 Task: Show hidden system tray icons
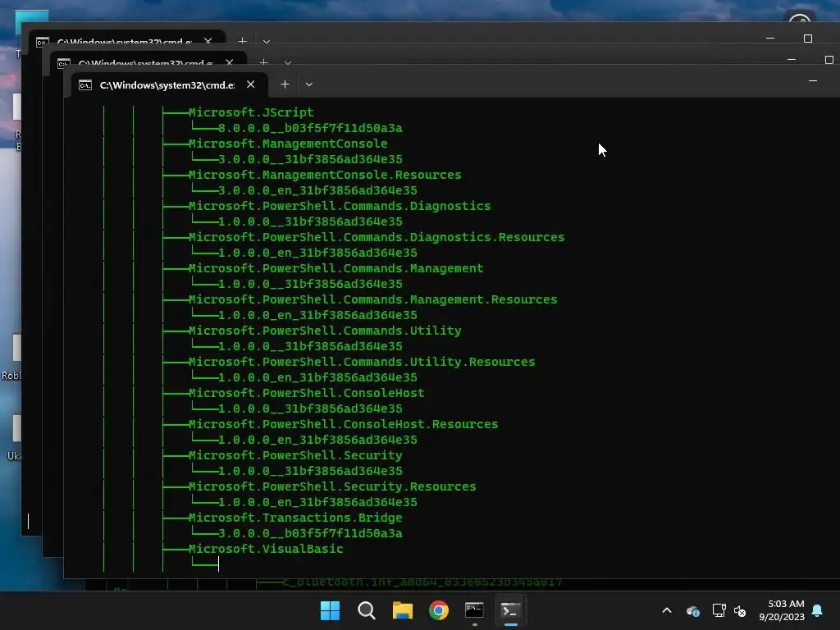[x=667, y=610]
